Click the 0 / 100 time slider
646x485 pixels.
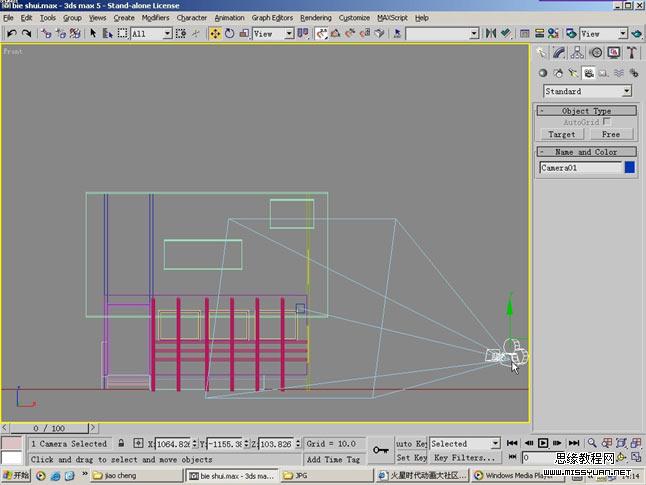[49, 428]
